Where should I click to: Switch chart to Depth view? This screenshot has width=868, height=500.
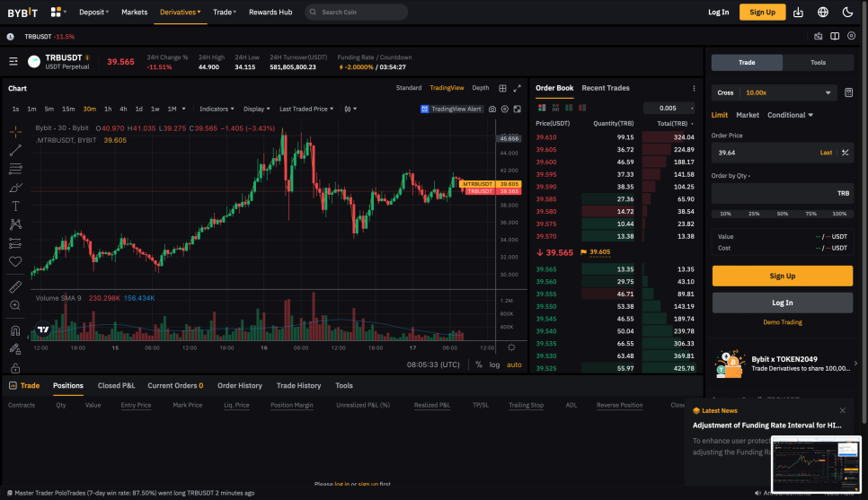481,88
